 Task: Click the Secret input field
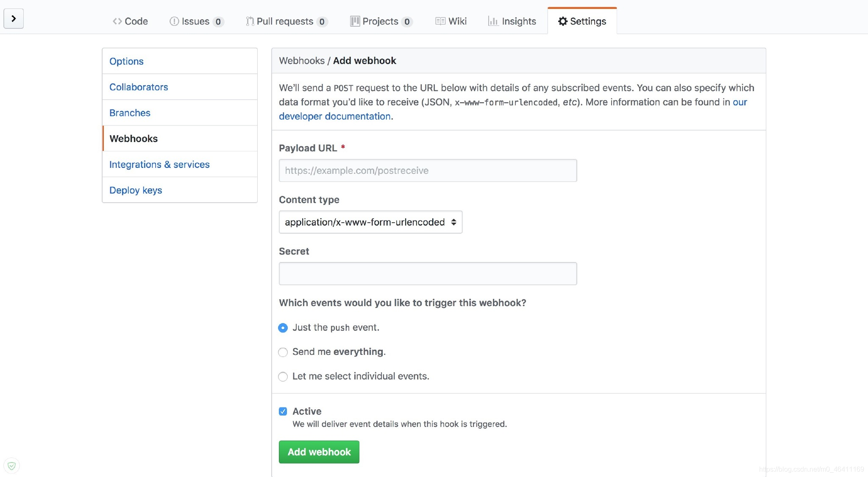(428, 274)
